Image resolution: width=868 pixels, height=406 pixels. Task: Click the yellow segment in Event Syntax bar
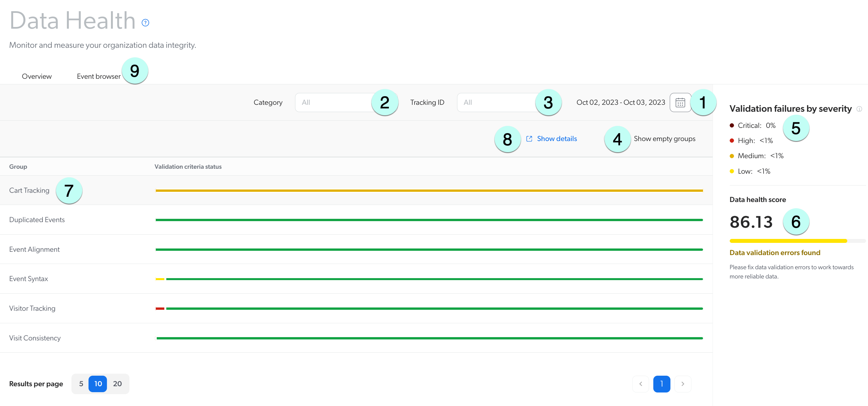[x=160, y=279]
